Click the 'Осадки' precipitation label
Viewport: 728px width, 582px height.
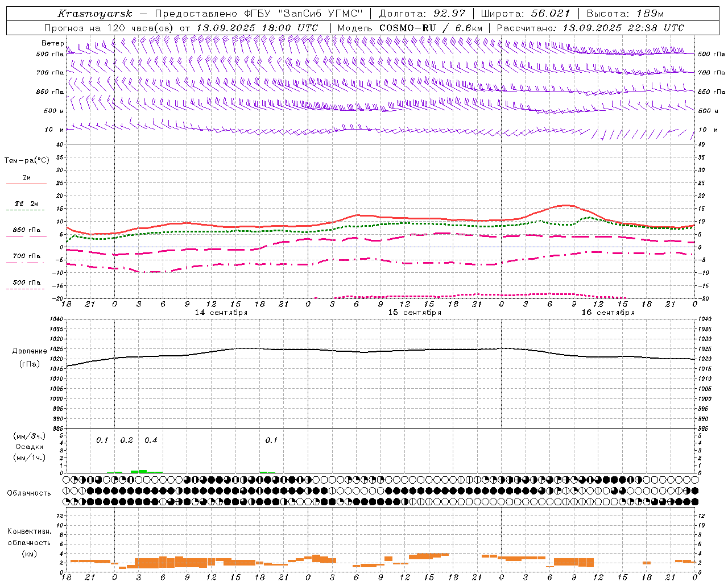point(30,447)
